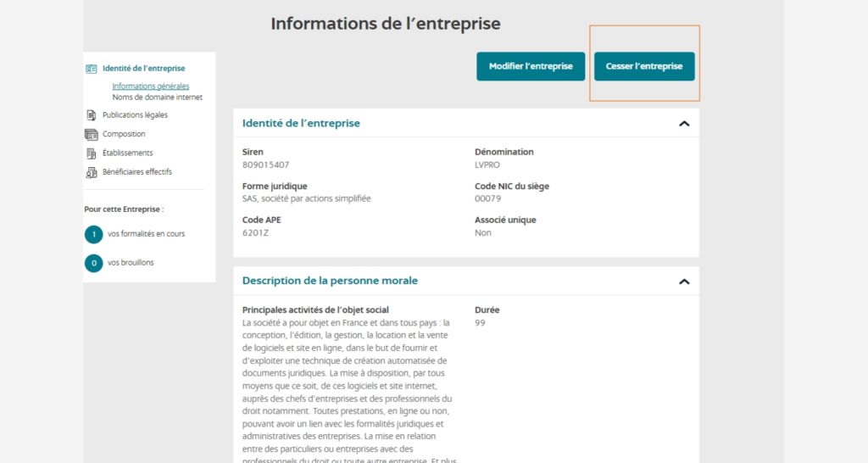Click the Établissements building icon
This screenshot has height=463, width=868.
[92, 153]
